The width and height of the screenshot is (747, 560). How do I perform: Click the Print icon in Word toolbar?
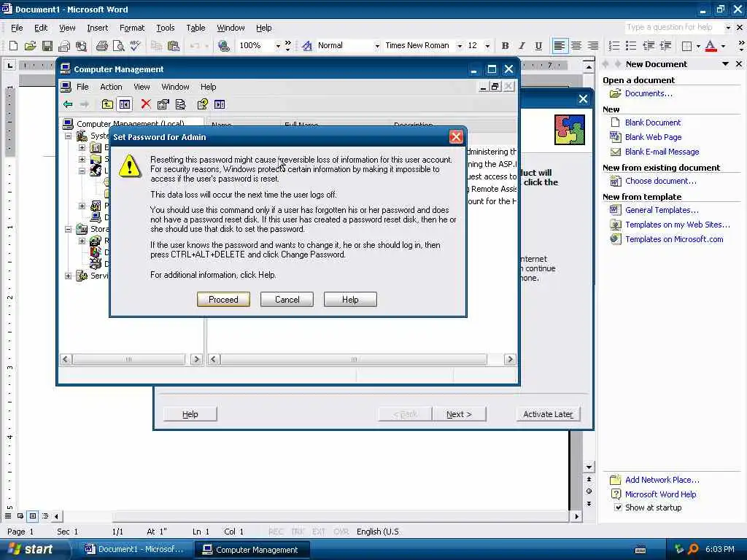pyautogui.click(x=101, y=46)
